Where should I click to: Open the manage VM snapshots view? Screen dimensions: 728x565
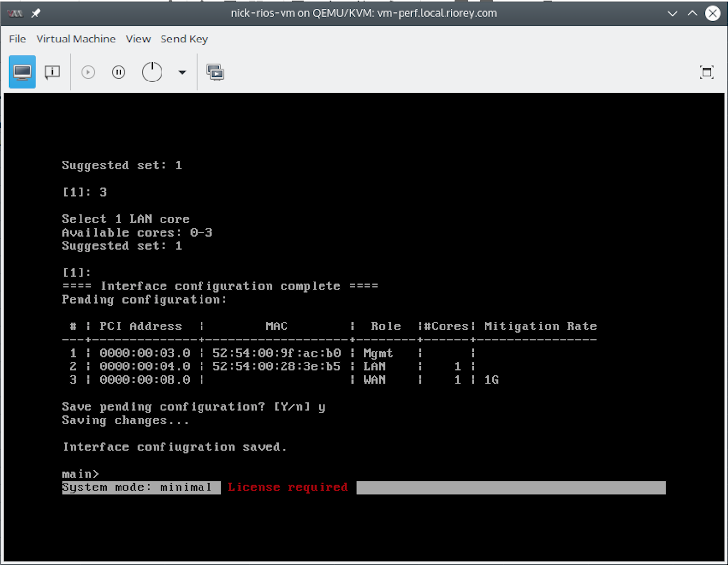pyautogui.click(x=215, y=73)
